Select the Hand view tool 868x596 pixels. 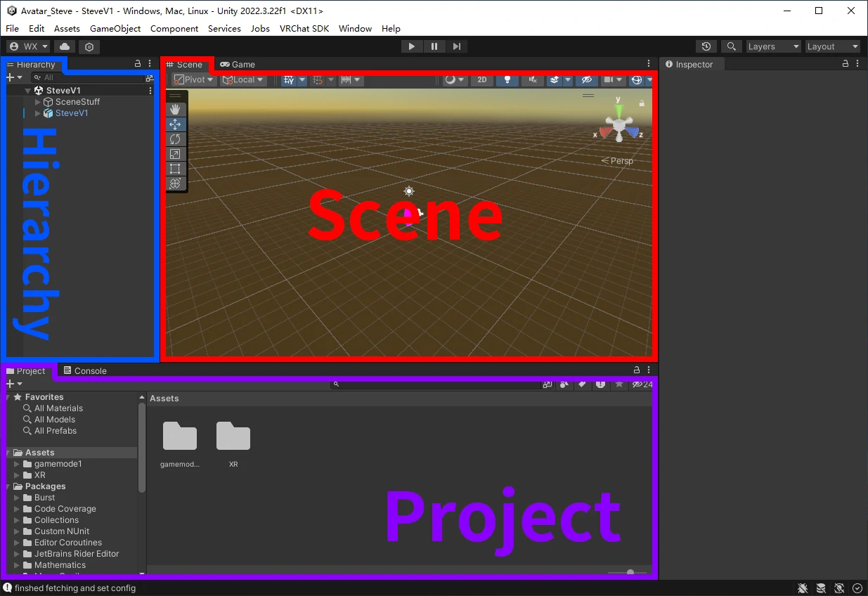[175, 110]
